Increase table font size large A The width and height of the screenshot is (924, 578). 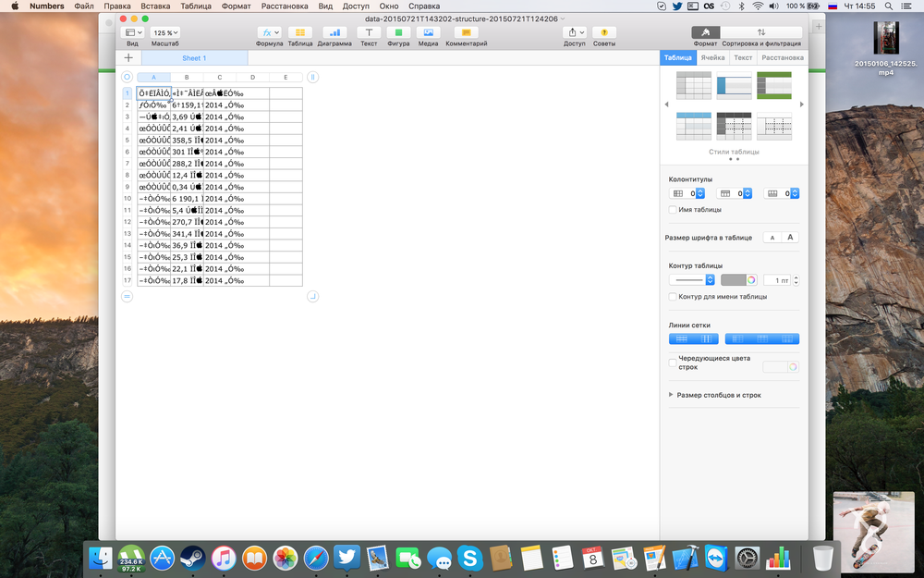790,238
